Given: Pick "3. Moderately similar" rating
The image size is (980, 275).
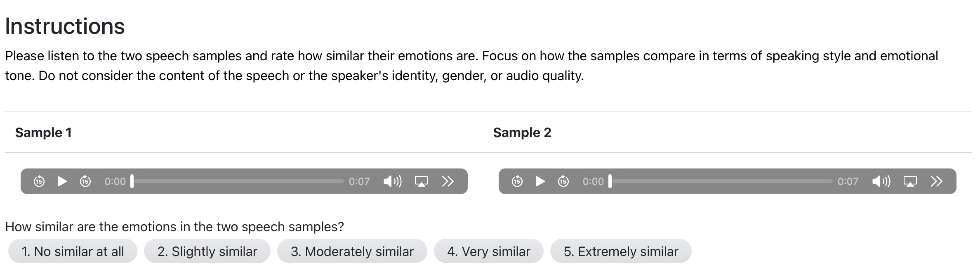Looking at the screenshot, I should click(352, 251).
